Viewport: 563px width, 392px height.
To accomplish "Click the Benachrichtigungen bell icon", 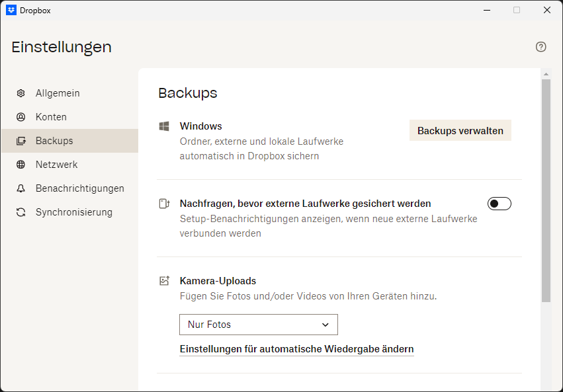I will pyautogui.click(x=21, y=188).
